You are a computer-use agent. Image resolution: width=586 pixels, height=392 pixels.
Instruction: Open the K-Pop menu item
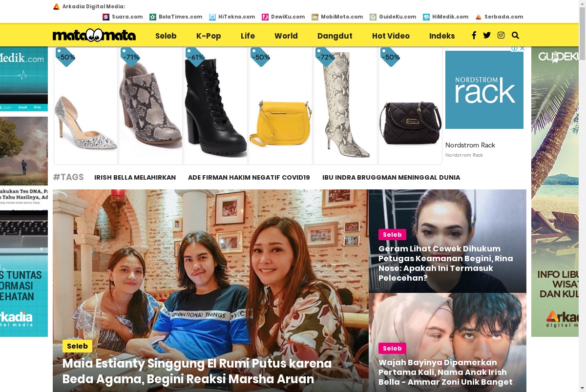209,36
